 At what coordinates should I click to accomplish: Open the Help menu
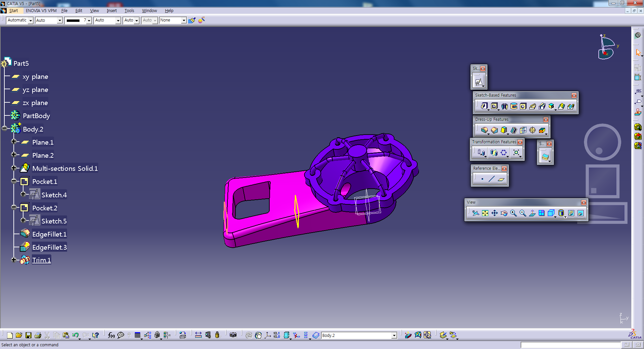pyautogui.click(x=169, y=11)
